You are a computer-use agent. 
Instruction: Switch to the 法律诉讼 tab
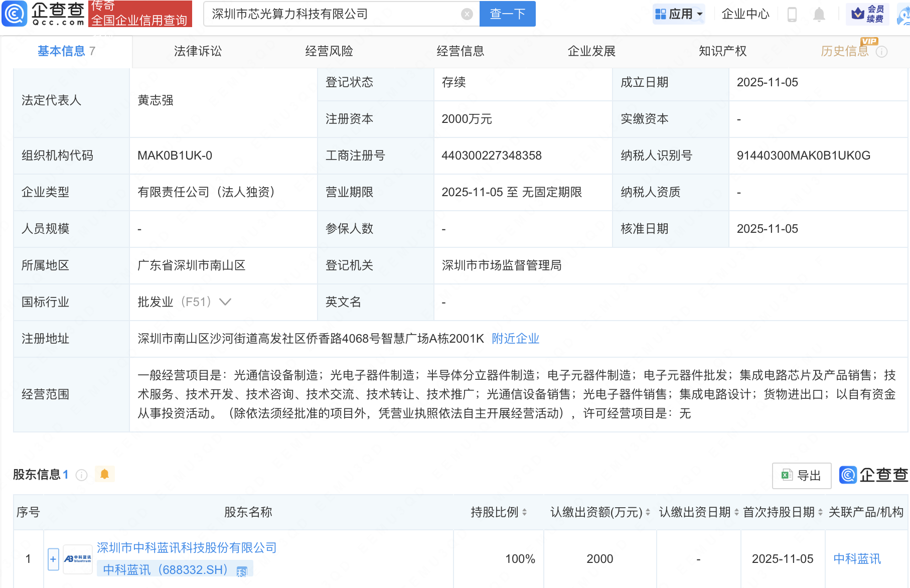(197, 51)
